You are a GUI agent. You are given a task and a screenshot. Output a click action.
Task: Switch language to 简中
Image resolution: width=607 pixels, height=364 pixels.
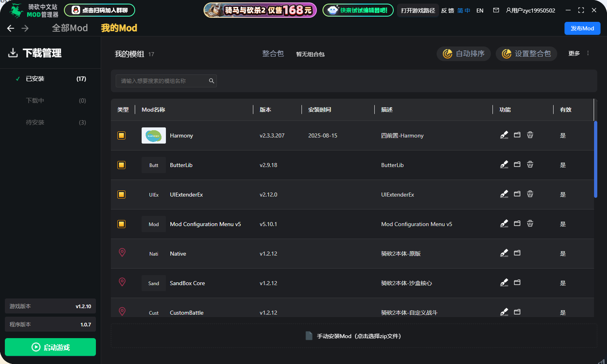tap(464, 11)
